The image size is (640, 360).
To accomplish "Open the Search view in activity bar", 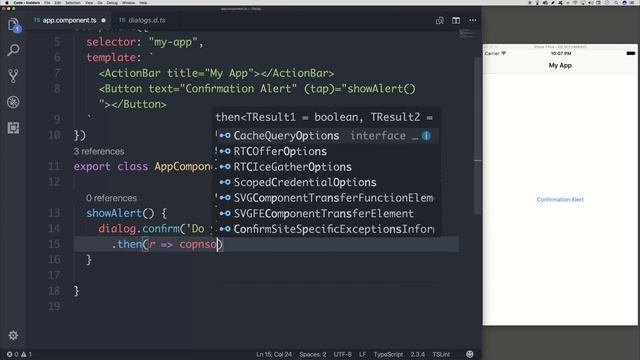I will coord(13,50).
